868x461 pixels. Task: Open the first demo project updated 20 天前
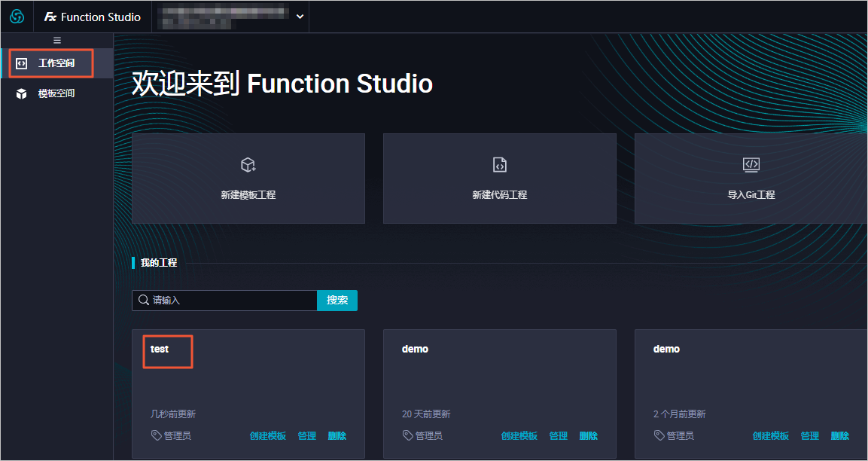click(x=415, y=349)
